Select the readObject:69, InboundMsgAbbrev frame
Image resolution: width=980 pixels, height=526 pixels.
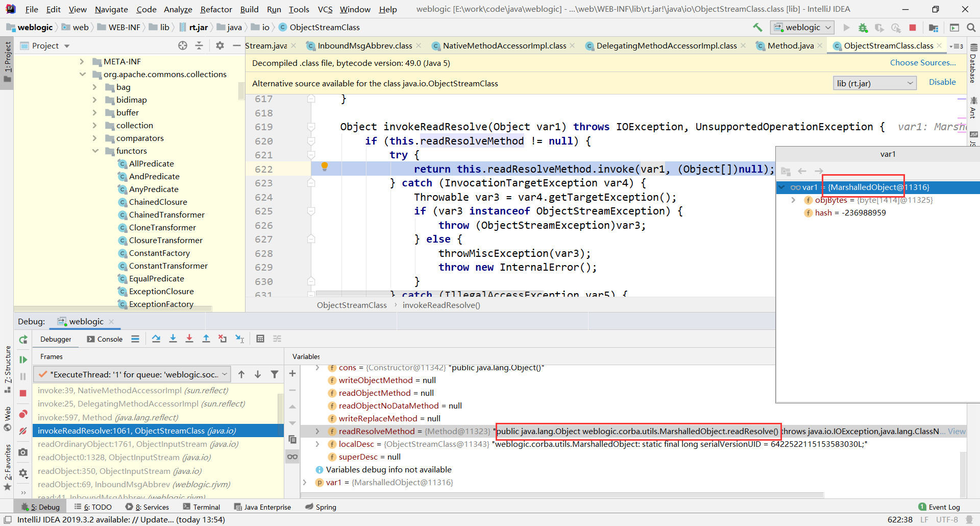[x=134, y=484]
